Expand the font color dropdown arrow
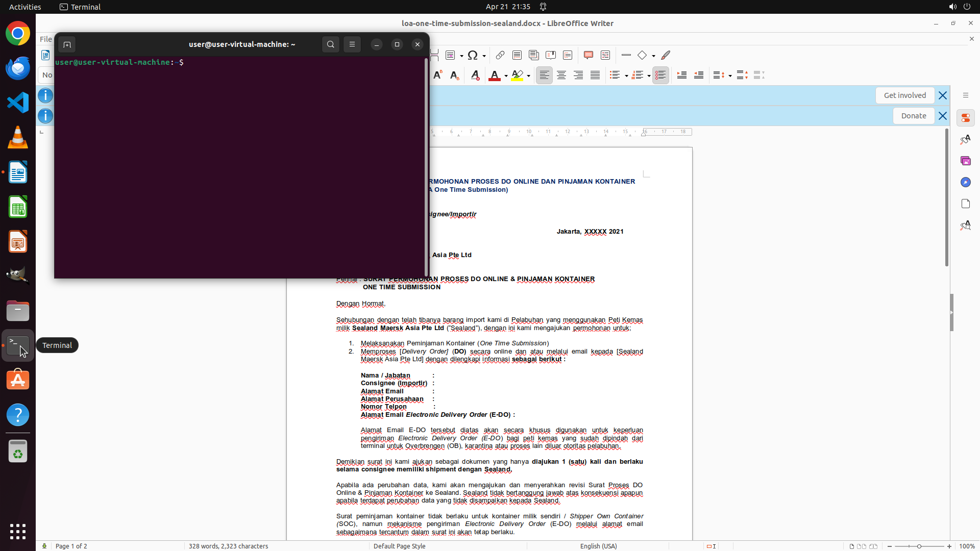980x551 pixels. pyautogui.click(x=506, y=76)
